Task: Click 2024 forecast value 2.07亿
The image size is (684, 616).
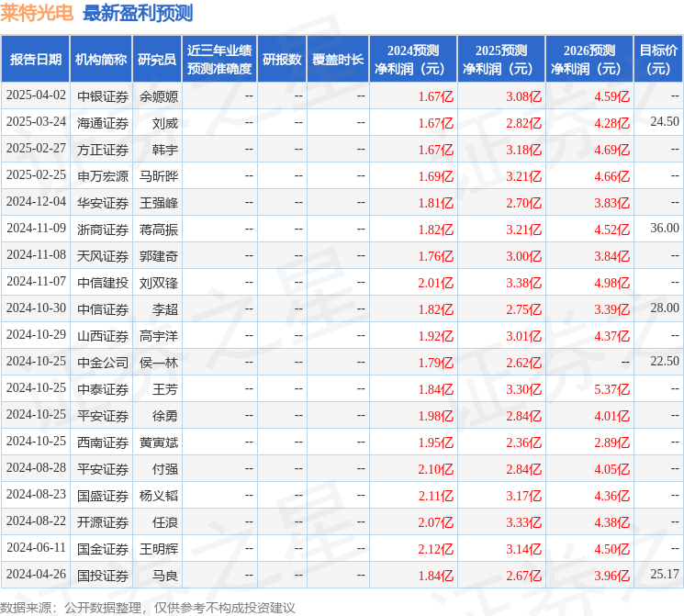Action: (x=436, y=522)
